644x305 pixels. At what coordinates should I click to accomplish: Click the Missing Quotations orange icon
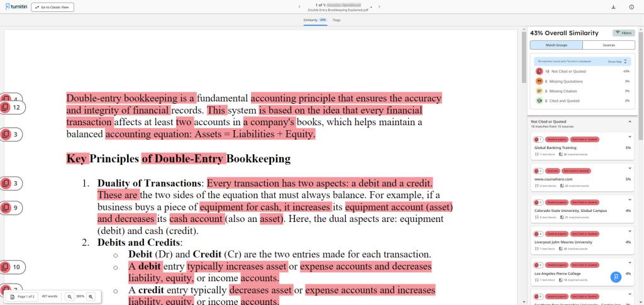coord(539,81)
